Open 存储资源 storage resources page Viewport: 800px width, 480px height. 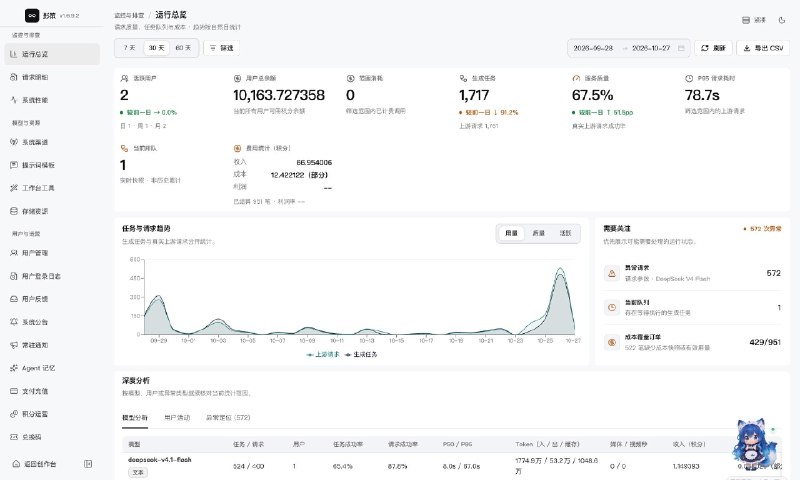coord(52,211)
